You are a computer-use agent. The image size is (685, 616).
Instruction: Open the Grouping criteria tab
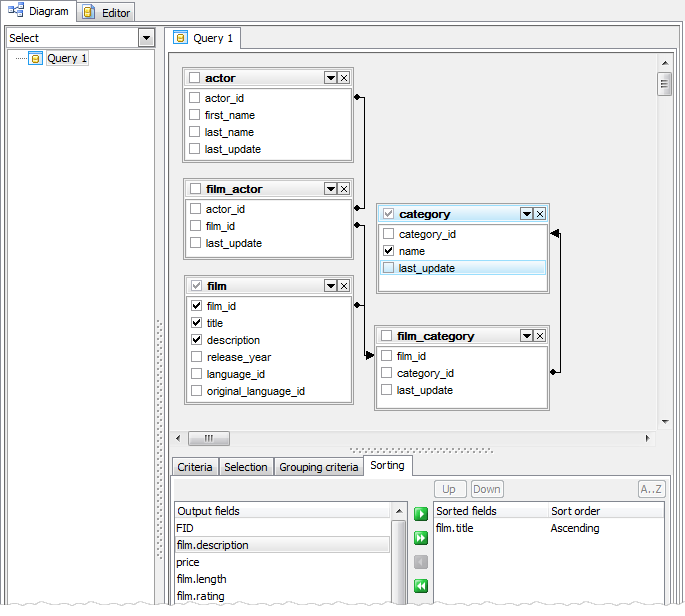[319, 467]
